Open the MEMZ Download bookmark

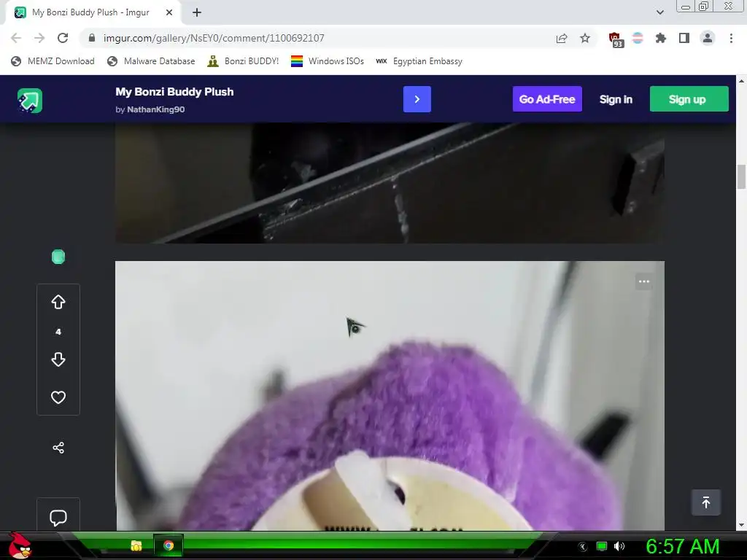click(53, 61)
